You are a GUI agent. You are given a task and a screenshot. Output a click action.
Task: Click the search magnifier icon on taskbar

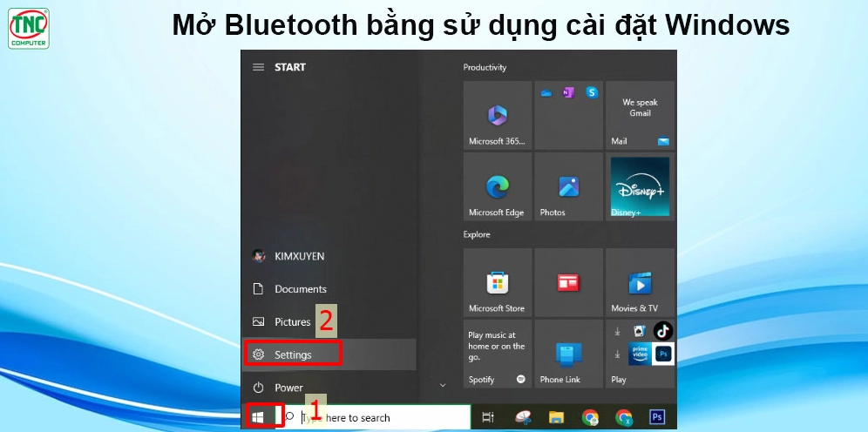[289, 417]
